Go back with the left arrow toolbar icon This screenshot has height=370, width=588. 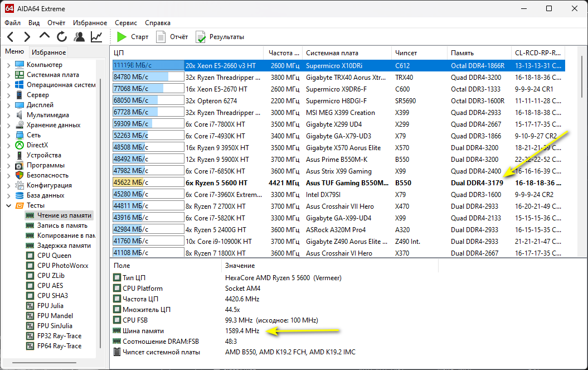[x=11, y=37]
